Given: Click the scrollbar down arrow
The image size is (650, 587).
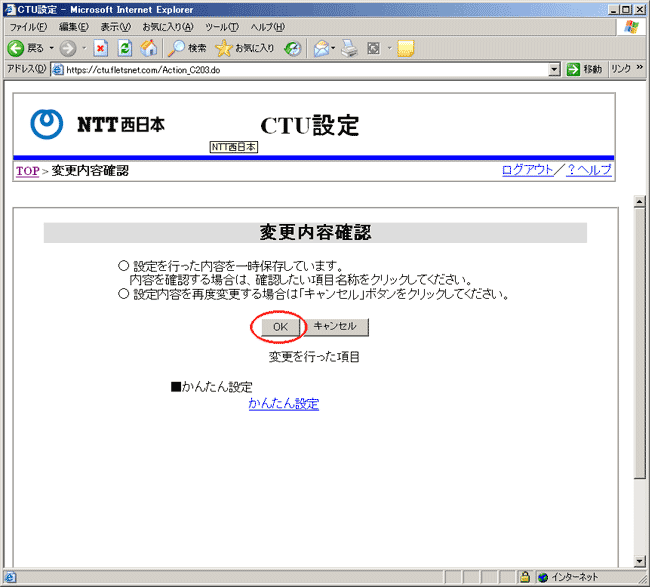Looking at the screenshot, I should tap(639, 562).
